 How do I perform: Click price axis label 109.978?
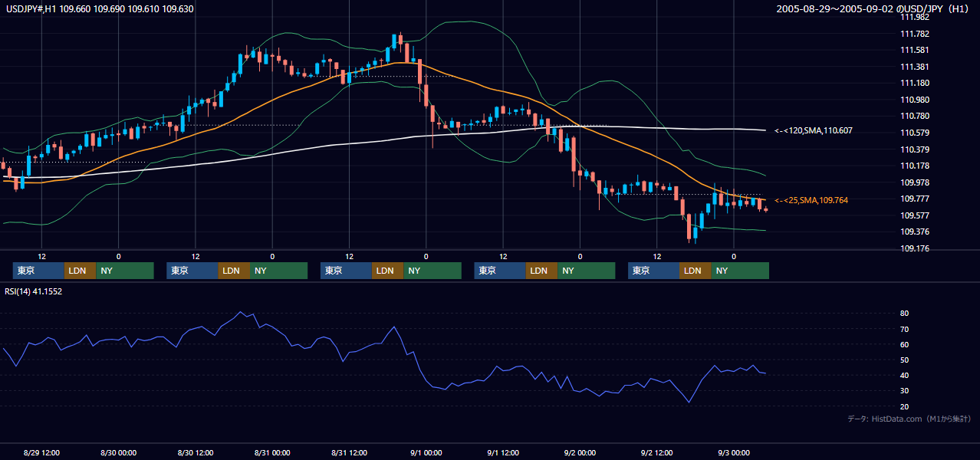click(914, 182)
